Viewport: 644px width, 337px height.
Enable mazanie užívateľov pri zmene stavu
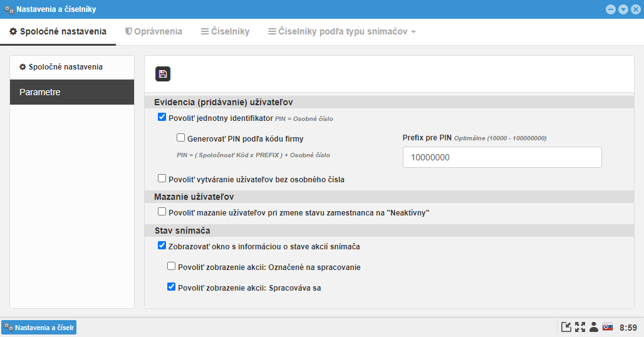[x=162, y=212]
